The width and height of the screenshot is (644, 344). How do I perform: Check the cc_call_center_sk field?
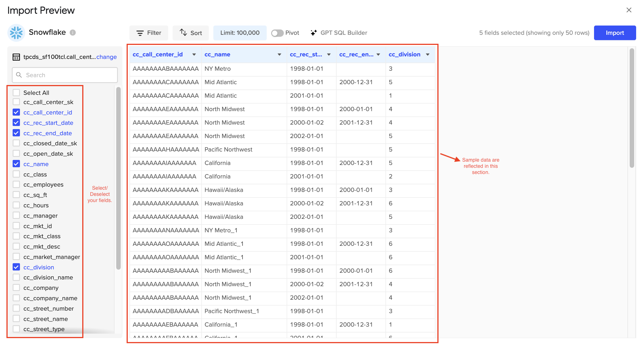click(16, 102)
